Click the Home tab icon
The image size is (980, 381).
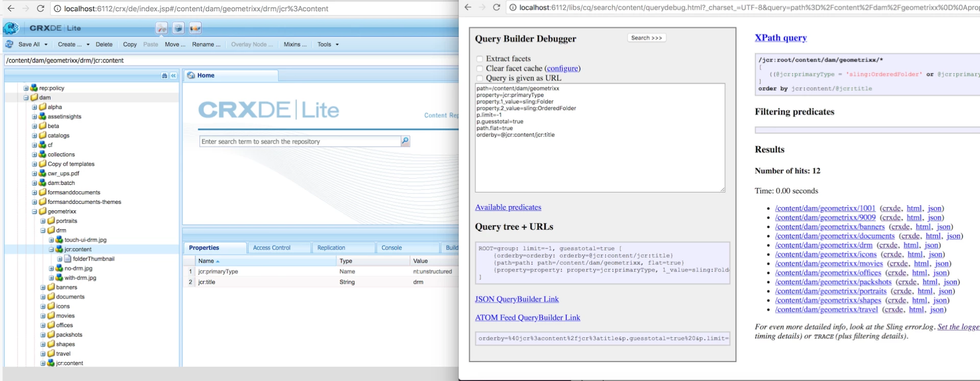point(191,76)
